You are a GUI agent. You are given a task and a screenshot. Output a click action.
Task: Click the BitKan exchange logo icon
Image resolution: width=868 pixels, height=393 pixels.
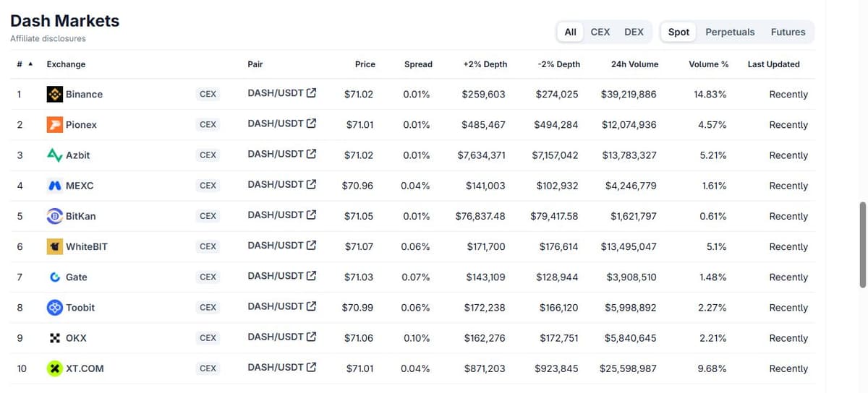click(x=54, y=216)
